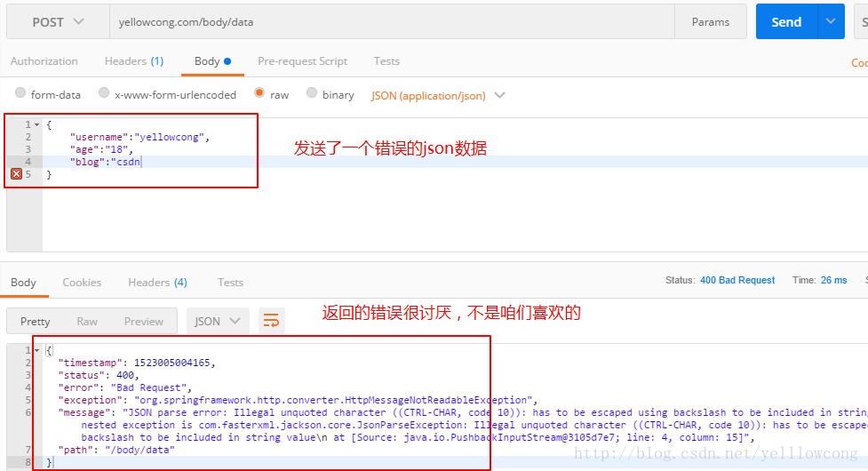
Task: Click the 400 Bad Request status
Action: point(737,280)
